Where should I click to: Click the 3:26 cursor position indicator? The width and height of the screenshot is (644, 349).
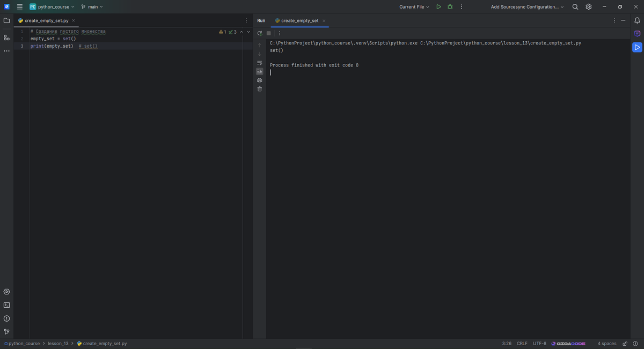pyautogui.click(x=507, y=344)
